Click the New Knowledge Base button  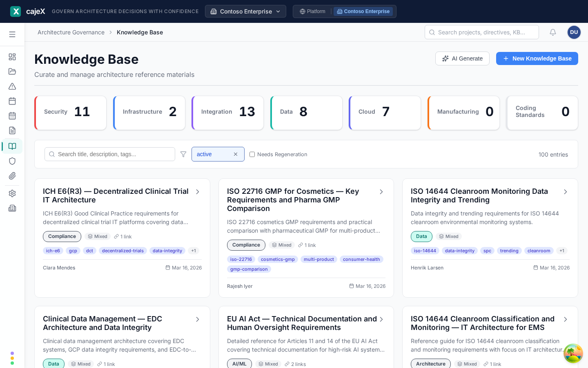(x=537, y=58)
